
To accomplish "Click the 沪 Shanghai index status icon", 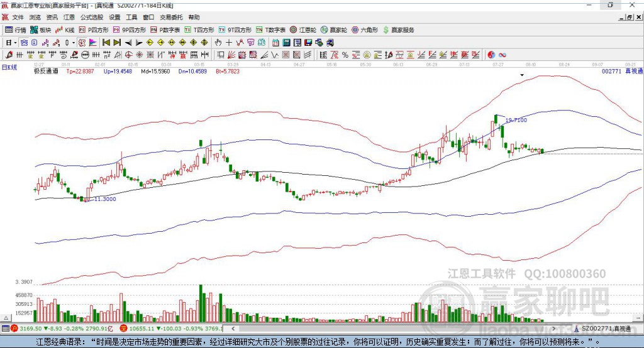I will coord(14,329).
